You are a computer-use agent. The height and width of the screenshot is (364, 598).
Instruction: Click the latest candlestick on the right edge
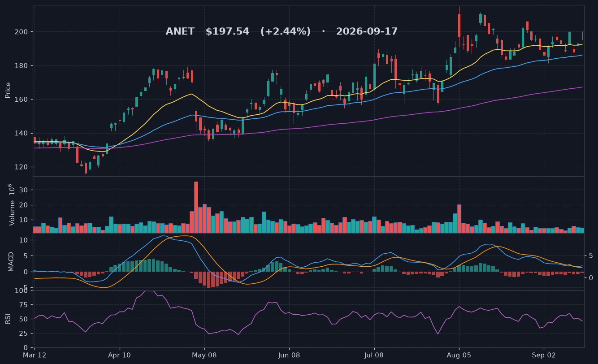[x=582, y=37]
